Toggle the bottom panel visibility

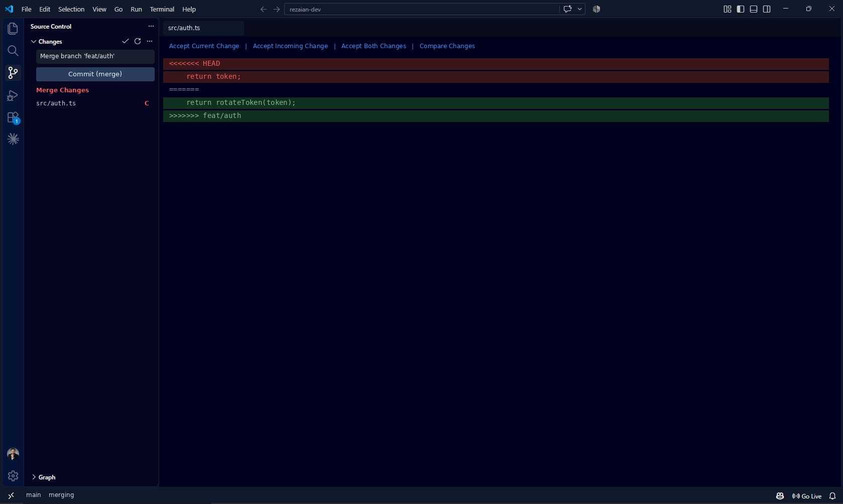coord(754,9)
